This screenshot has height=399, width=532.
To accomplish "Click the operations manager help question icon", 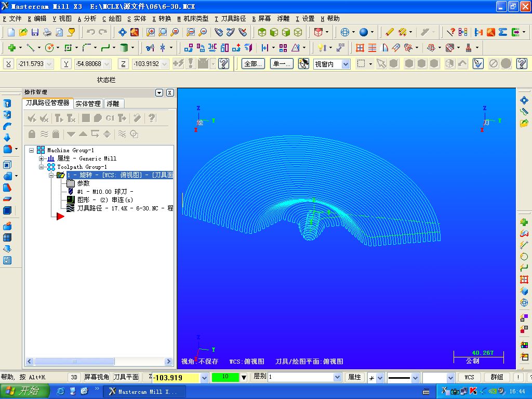I will [x=152, y=118].
